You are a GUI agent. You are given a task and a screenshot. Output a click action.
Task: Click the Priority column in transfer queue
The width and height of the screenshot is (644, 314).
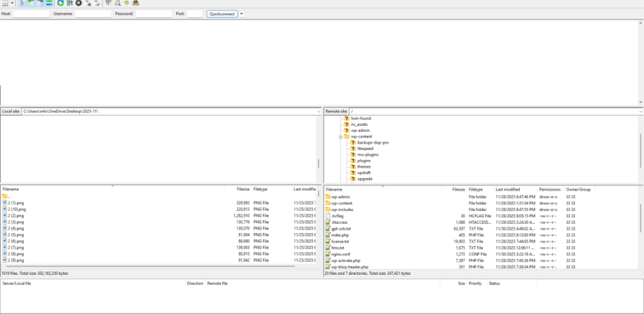476,283
